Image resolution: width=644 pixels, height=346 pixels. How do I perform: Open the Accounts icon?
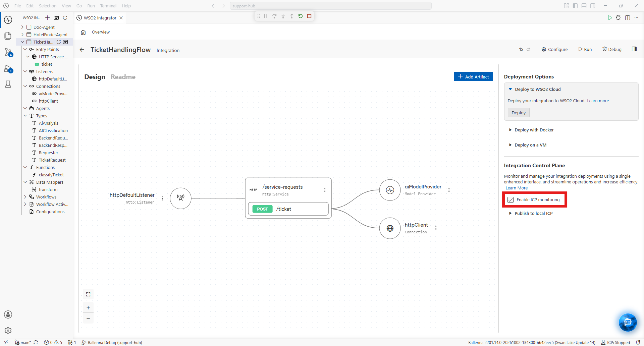tap(8, 314)
